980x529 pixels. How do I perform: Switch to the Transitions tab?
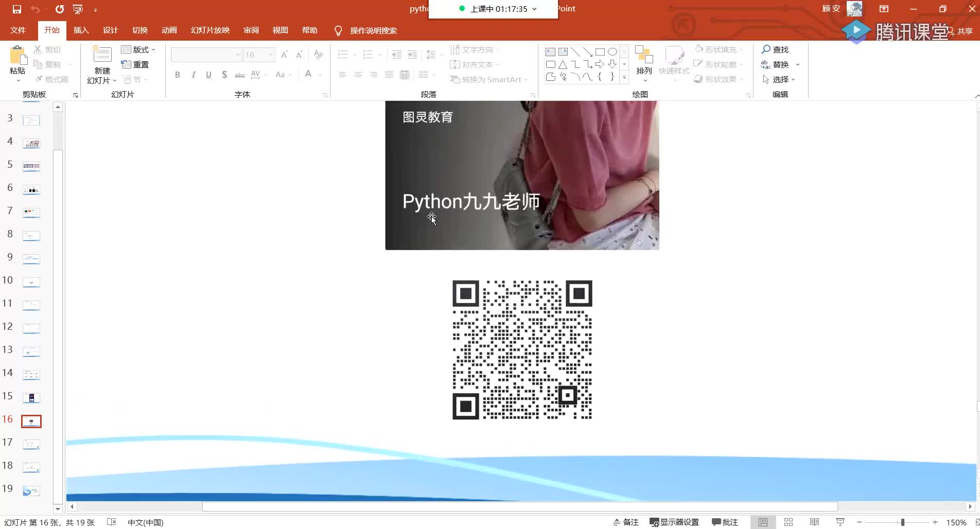pyautogui.click(x=140, y=30)
